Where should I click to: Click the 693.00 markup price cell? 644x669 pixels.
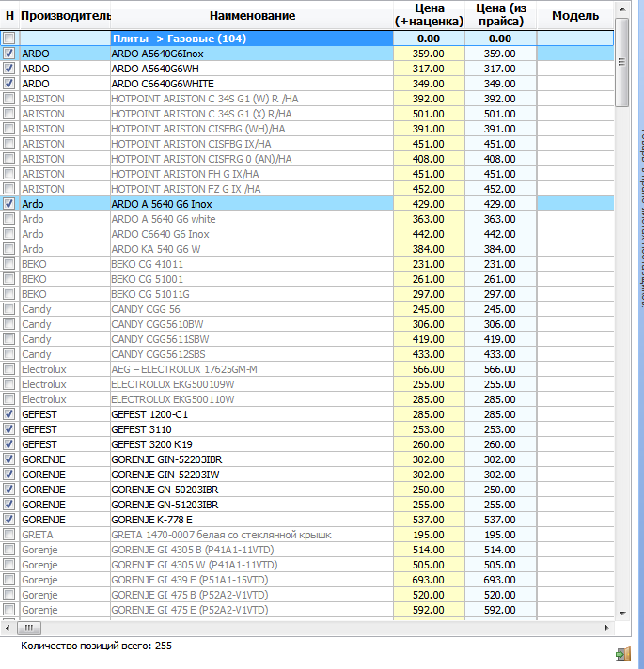429,580
